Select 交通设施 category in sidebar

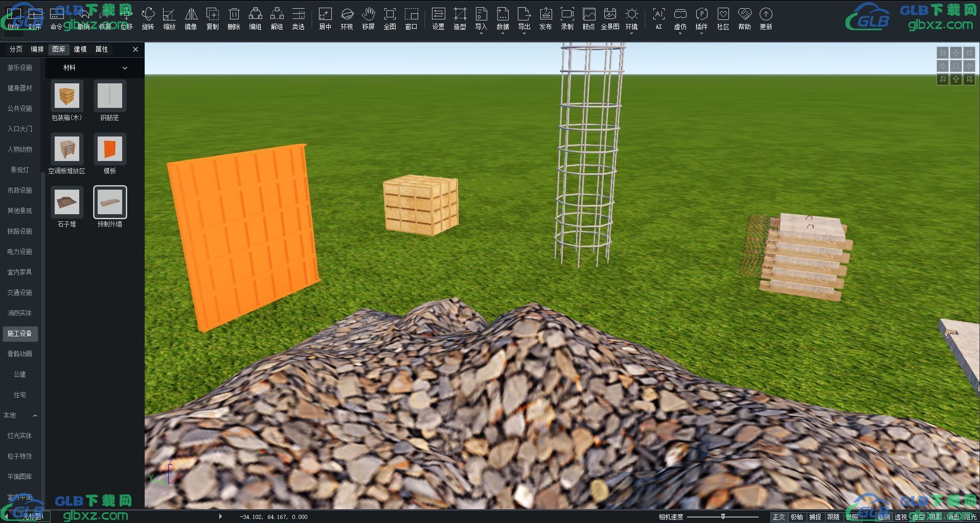[x=20, y=292]
